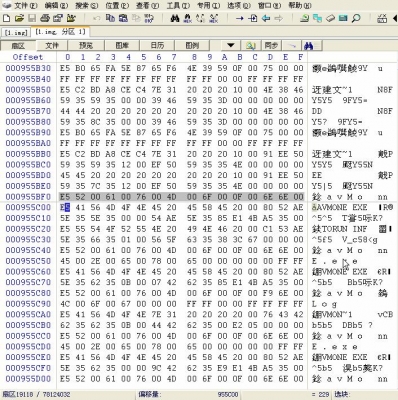Open the 文件 menu
Screen dimensions: 398x400
coord(25,5)
